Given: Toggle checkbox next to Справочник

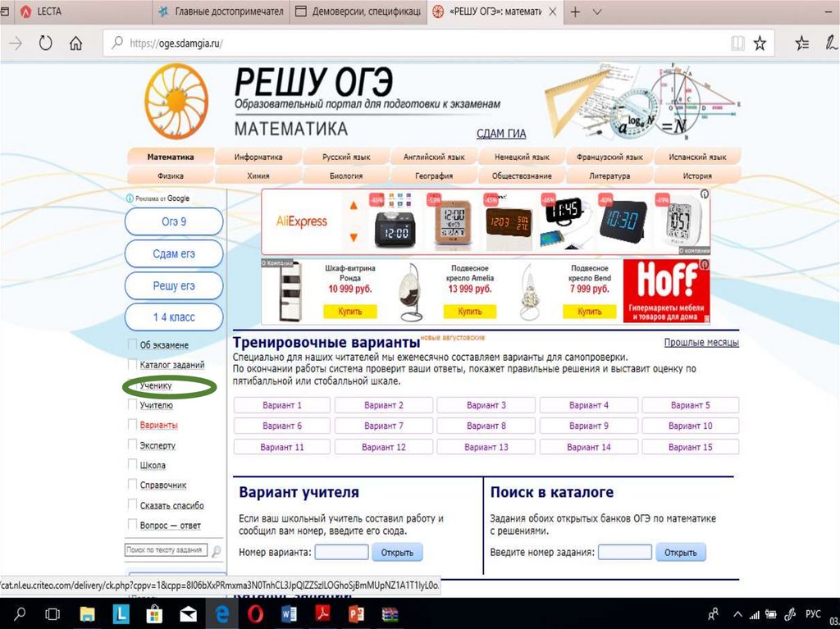Looking at the screenshot, I should point(132,485).
